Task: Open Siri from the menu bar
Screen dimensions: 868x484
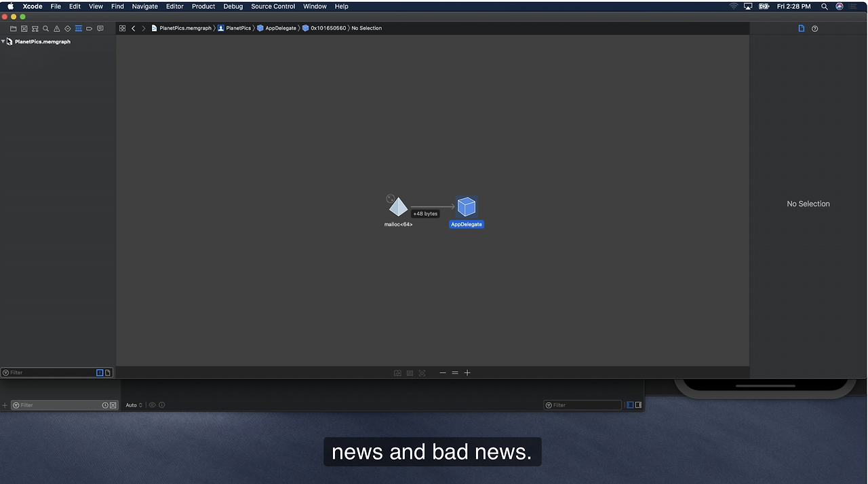Action: click(840, 6)
